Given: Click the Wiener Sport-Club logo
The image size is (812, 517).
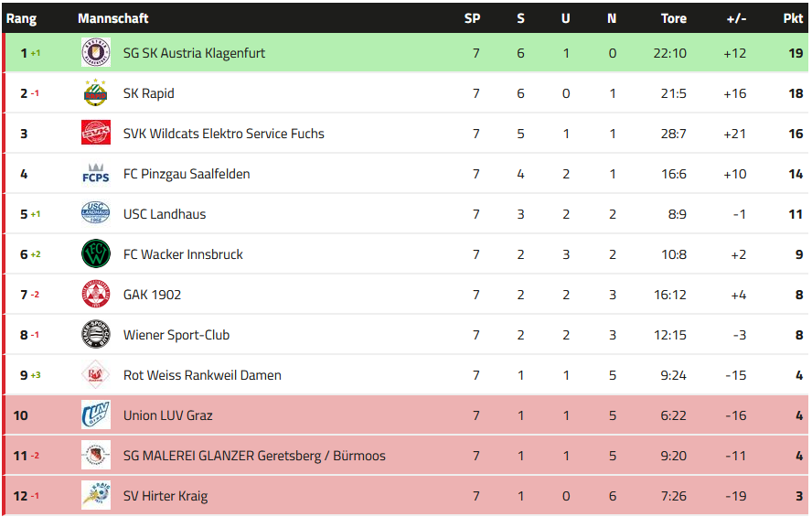Looking at the screenshot, I should click(x=96, y=335).
